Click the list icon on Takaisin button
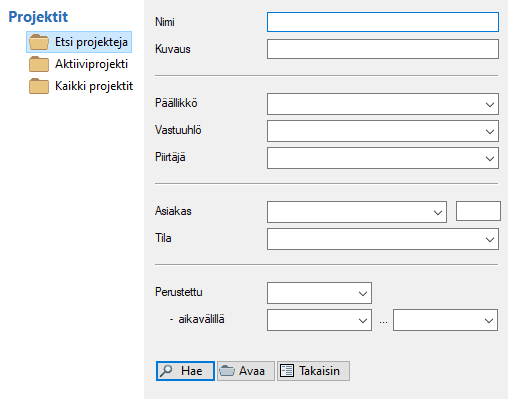Viewport: 508px width, 399px height. pos(287,371)
